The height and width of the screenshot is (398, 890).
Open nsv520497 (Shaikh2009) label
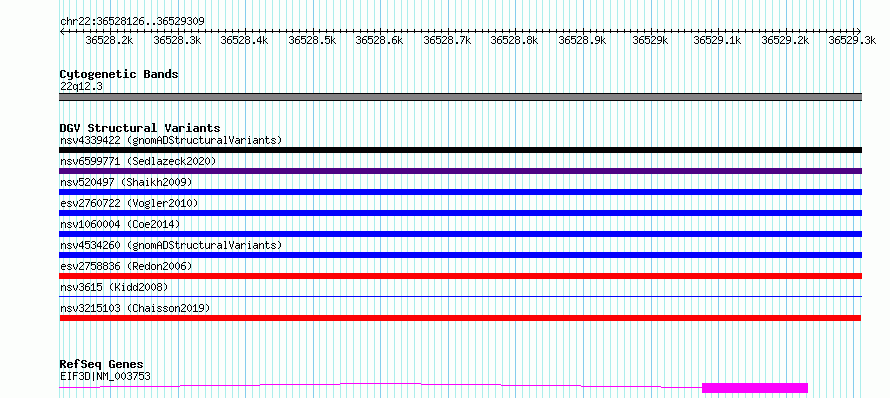[126, 182]
